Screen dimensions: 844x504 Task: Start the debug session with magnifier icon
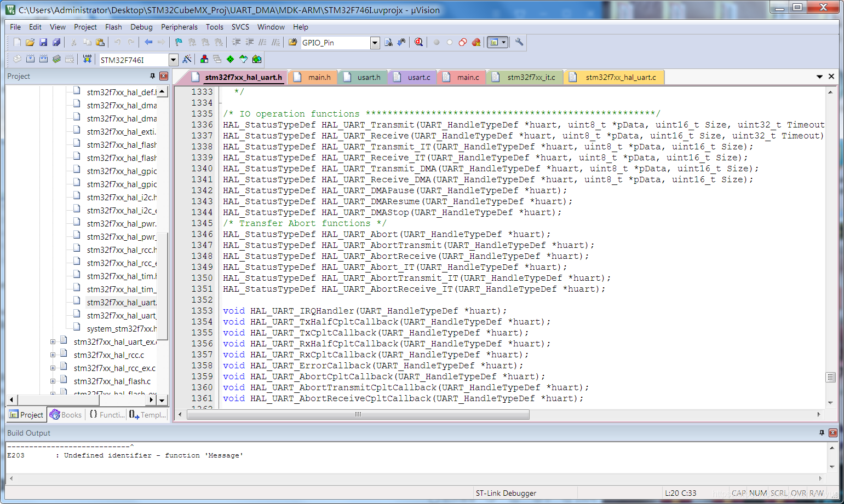click(x=419, y=43)
